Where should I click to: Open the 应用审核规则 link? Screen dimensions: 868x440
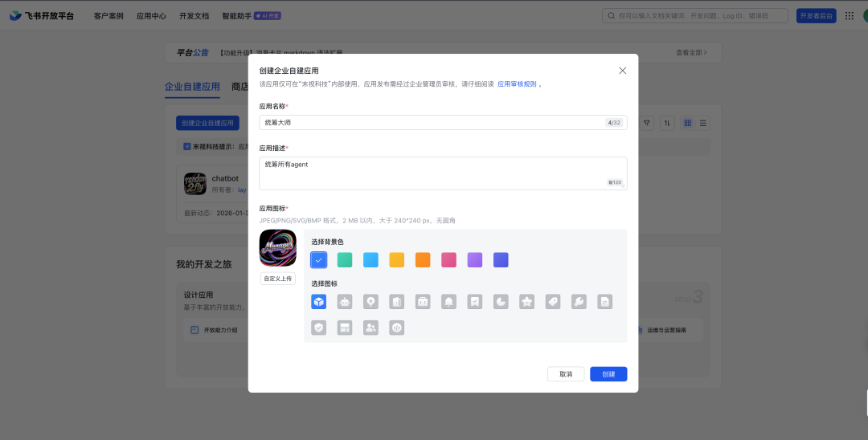[x=517, y=84]
